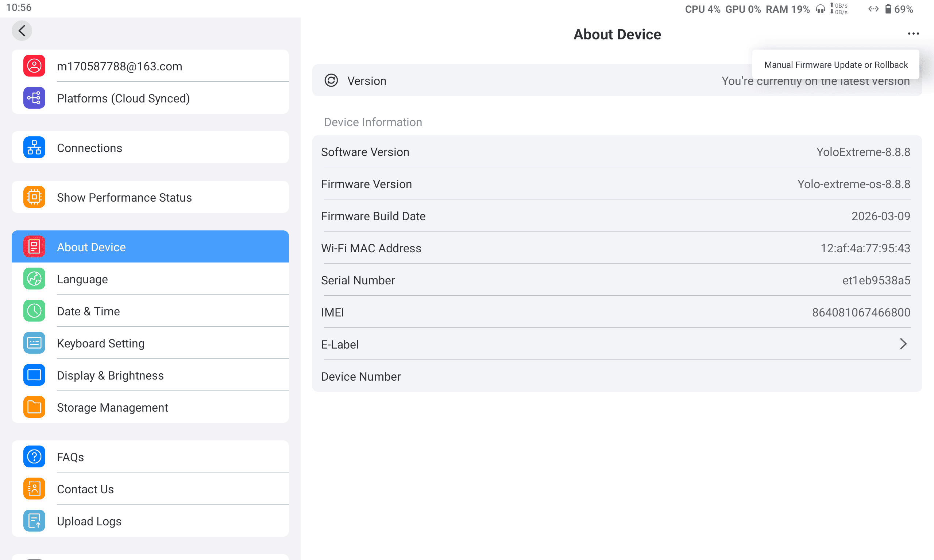934x560 pixels.
Task: Open the FAQs help icon
Action: tap(34, 456)
